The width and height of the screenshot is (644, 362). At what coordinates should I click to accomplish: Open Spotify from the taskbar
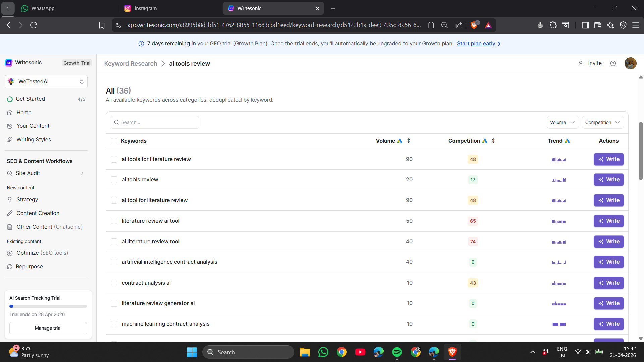tap(397, 352)
